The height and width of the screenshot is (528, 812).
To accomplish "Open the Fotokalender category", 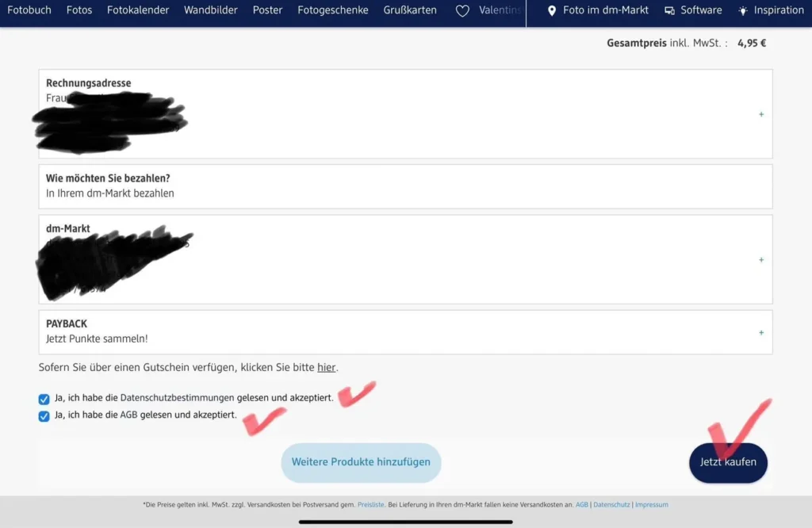I will [138, 10].
